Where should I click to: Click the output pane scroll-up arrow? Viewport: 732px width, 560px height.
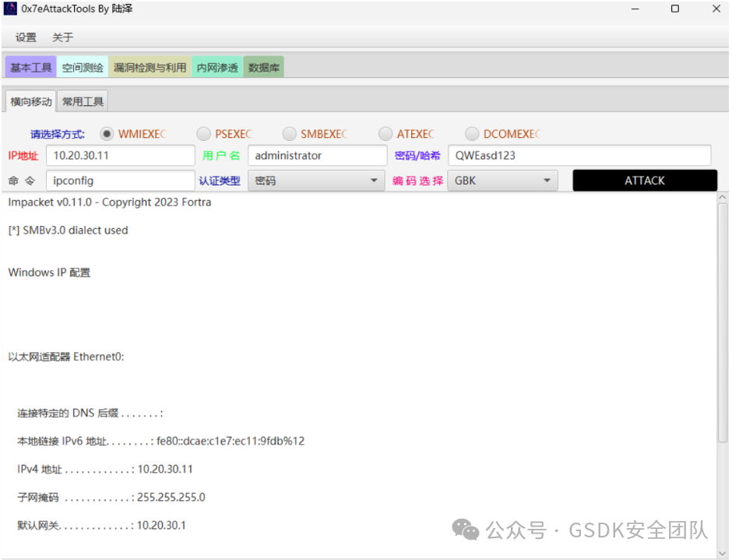[x=723, y=198]
